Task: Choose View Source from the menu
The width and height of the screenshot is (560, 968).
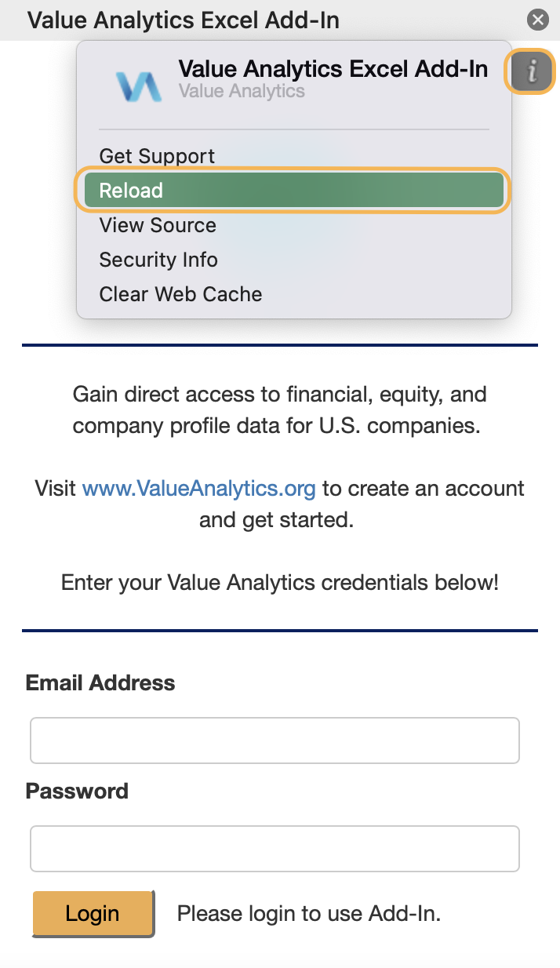Action: 157,225
